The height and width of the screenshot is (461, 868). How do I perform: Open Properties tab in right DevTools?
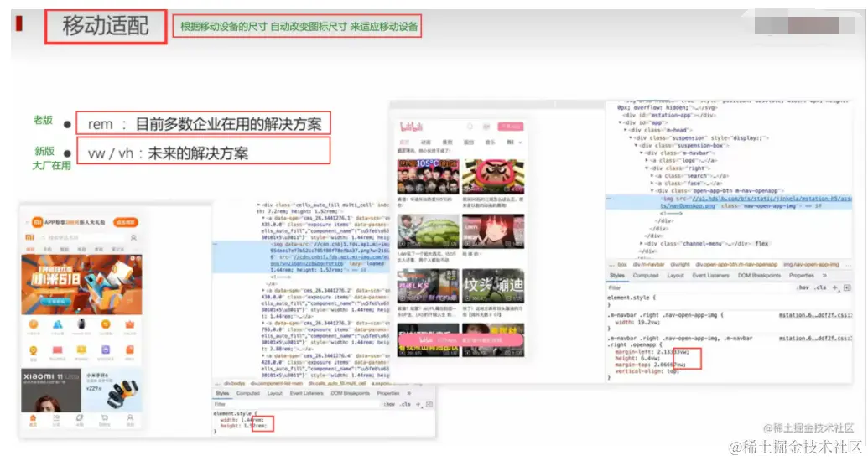pyautogui.click(x=802, y=276)
